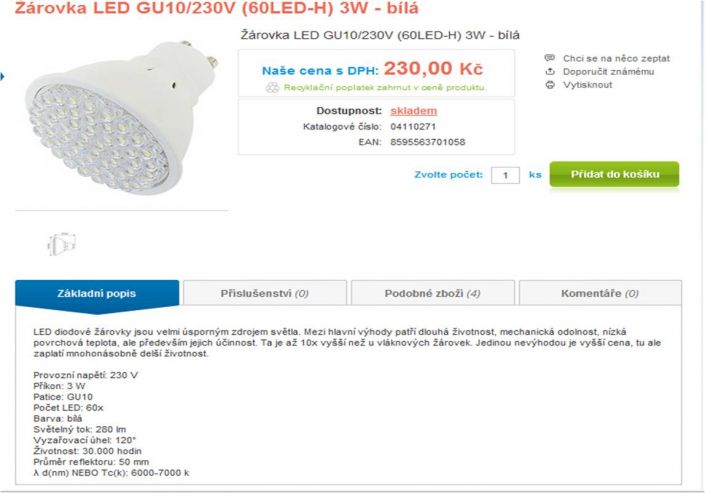Click the 230,00 Kč price text

(433, 68)
